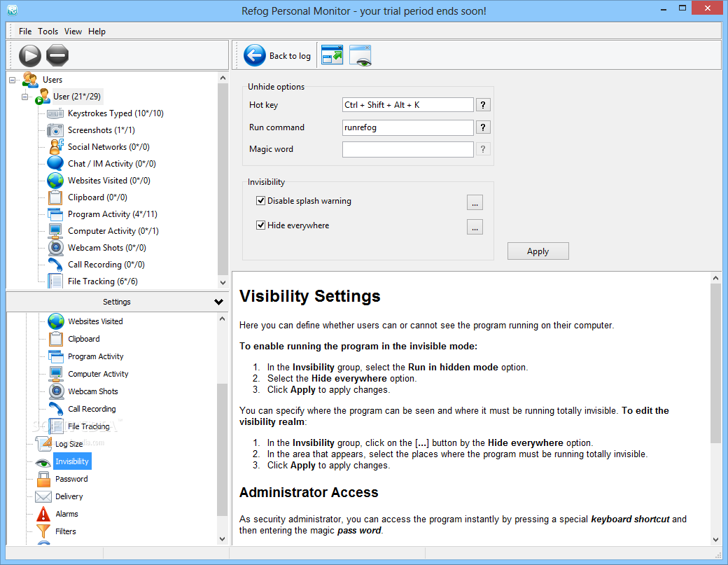
Task: Click the user log tree scroll down arrow
Action: pos(223,282)
